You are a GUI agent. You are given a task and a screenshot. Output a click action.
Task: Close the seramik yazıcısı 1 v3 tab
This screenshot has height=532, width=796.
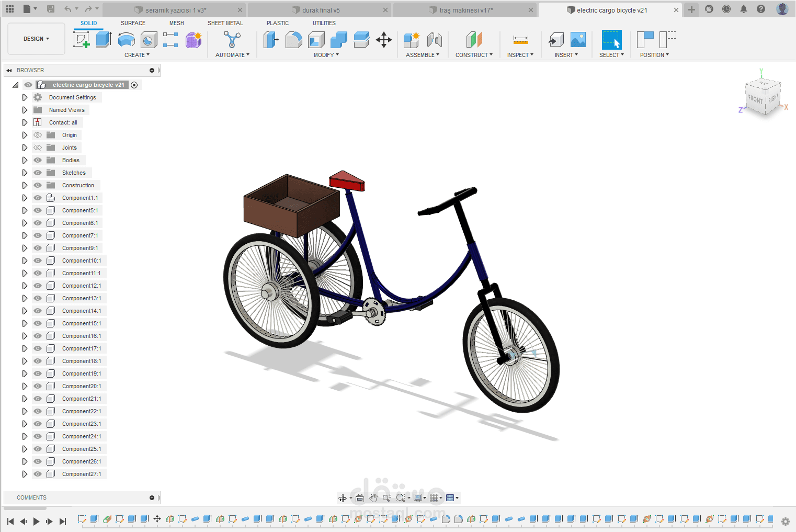tap(240, 10)
